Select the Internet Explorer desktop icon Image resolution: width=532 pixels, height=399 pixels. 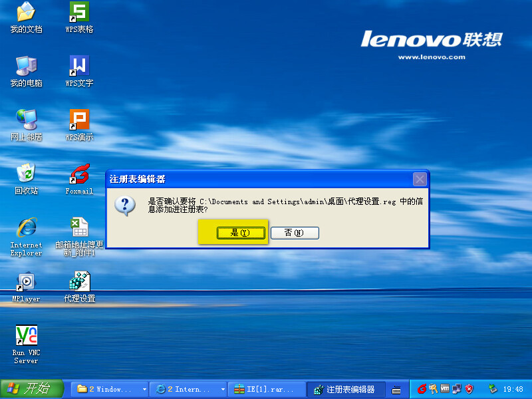[x=26, y=227]
